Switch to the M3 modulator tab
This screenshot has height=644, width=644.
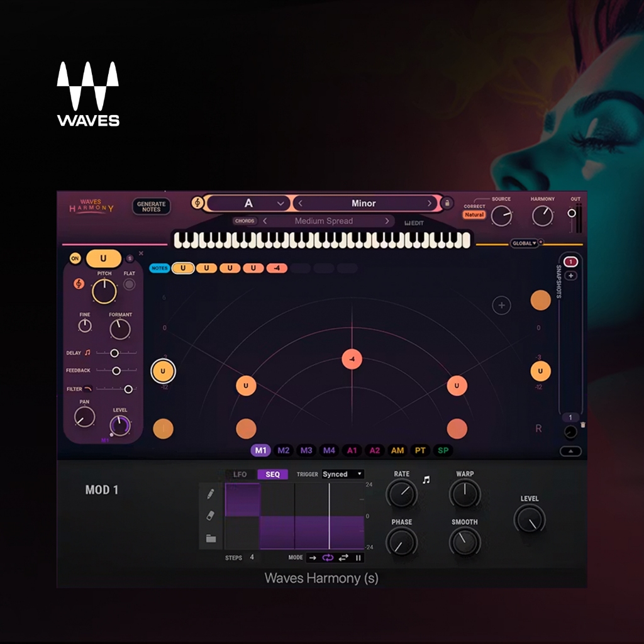point(306,450)
